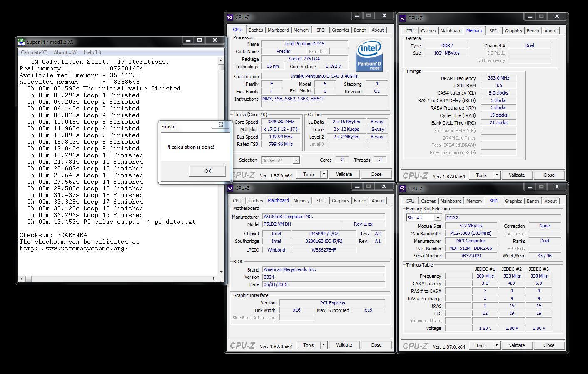588x374 pixels.
Task: Click Tools button in Memory window
Action: tap(481, 175)
